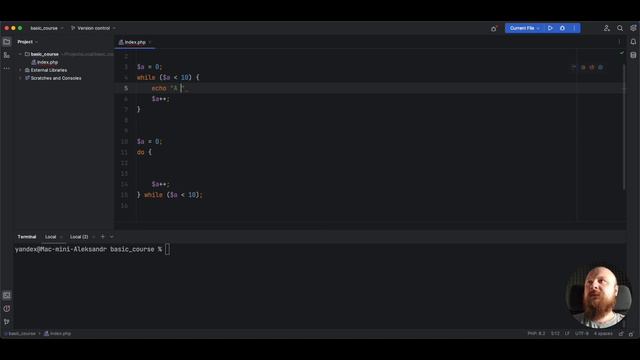
Task: Open more run actions menu
Action: 574,28
